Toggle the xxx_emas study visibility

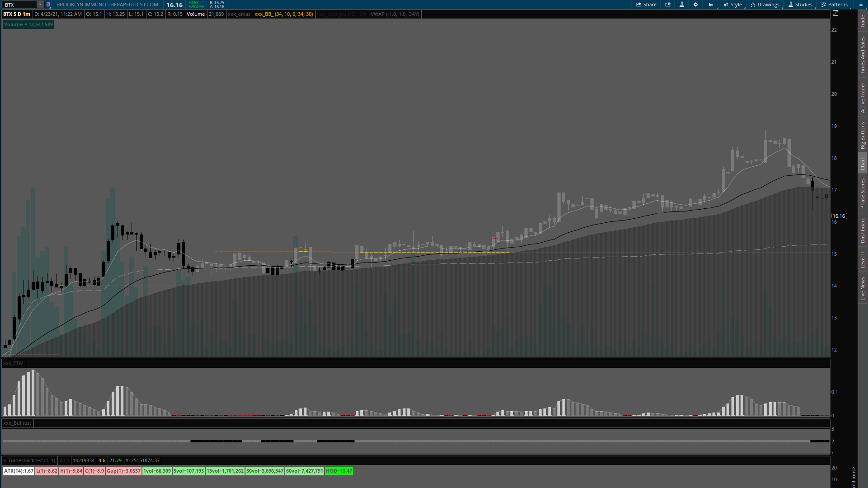[x=239, y=14]
